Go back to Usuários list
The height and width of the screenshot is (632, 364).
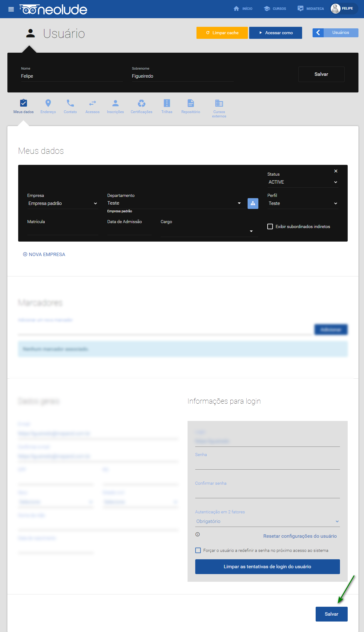pos(341,33)
